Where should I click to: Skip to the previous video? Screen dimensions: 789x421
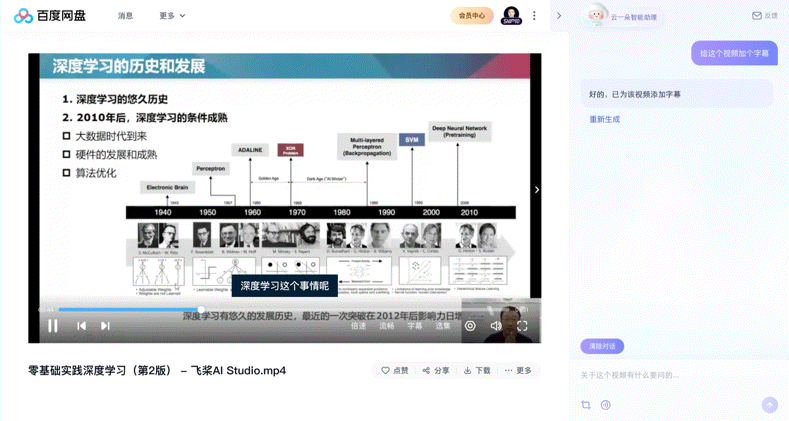[81, 326]
